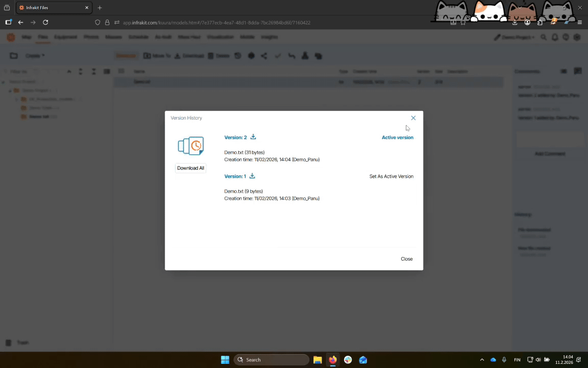Click the address bar URL
This screenshot has width=588, height=368.
pos(217,22)
